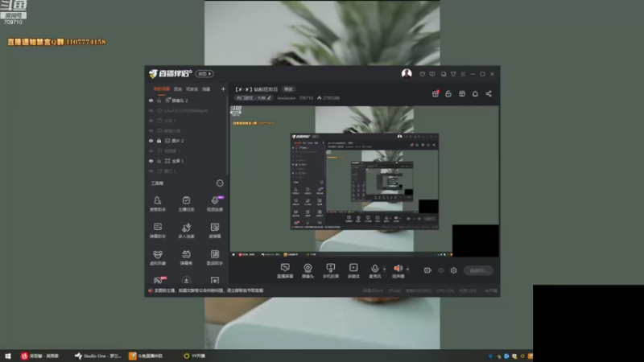
Task: Add a 摄像头 camera source from the bottom bar
Action: [308, 271]
